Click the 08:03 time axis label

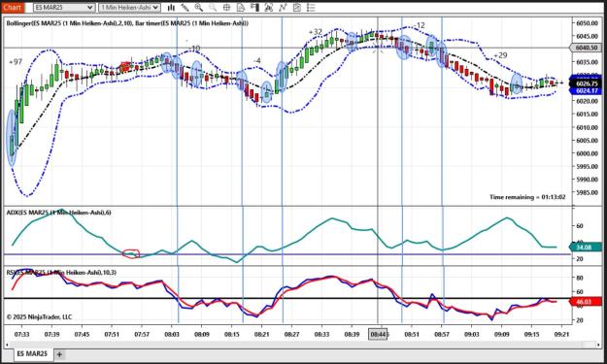tap(172, 334)
